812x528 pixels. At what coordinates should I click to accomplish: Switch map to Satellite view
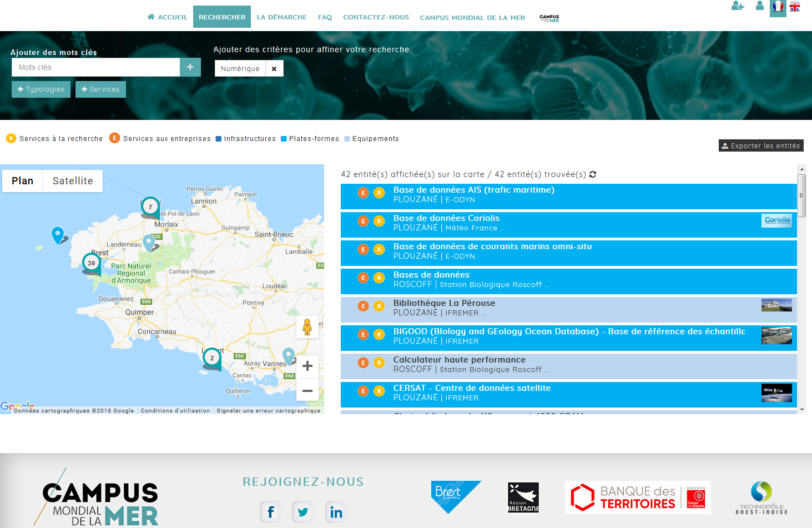pyautogui.click(x=73, y=181)
